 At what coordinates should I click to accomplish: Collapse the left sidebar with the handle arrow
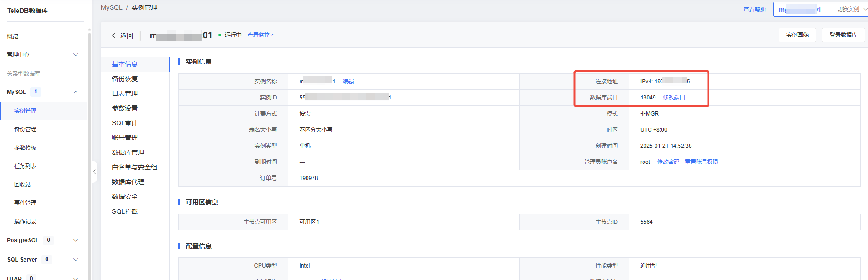[x=94, y=172]
